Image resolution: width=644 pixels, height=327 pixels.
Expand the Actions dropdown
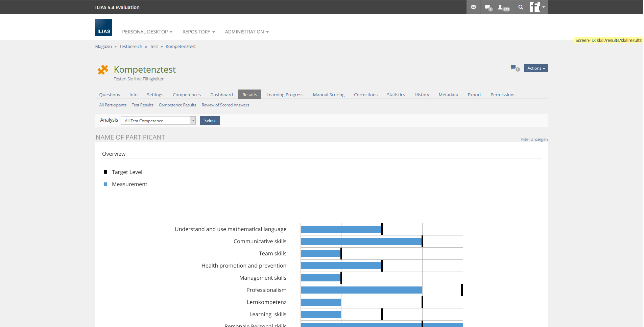pyautogui.click(x=536, y=68)
